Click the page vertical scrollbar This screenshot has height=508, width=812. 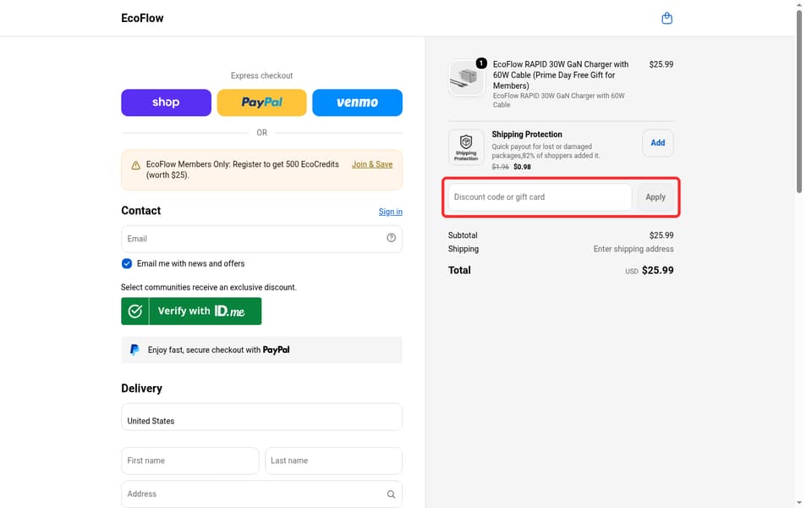(799, 101)
